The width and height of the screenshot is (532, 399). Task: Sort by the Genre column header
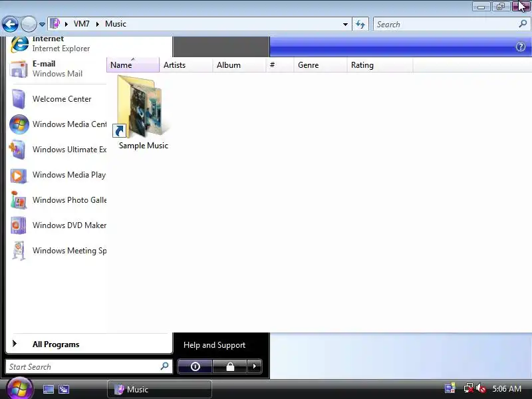tap(321, 65)
